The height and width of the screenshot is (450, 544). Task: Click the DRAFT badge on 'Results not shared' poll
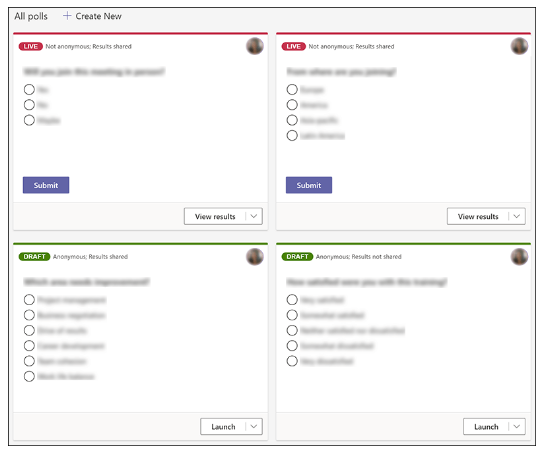click(297, 257)
